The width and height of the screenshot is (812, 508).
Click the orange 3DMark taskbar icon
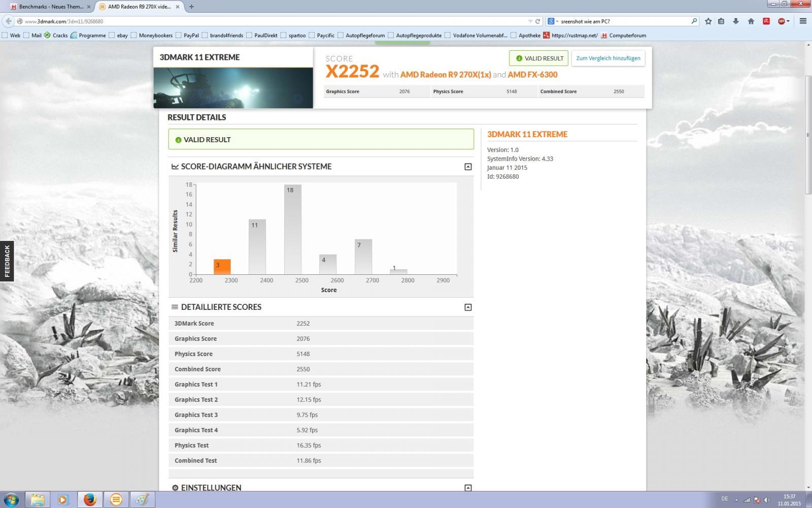tap(116, 500)
